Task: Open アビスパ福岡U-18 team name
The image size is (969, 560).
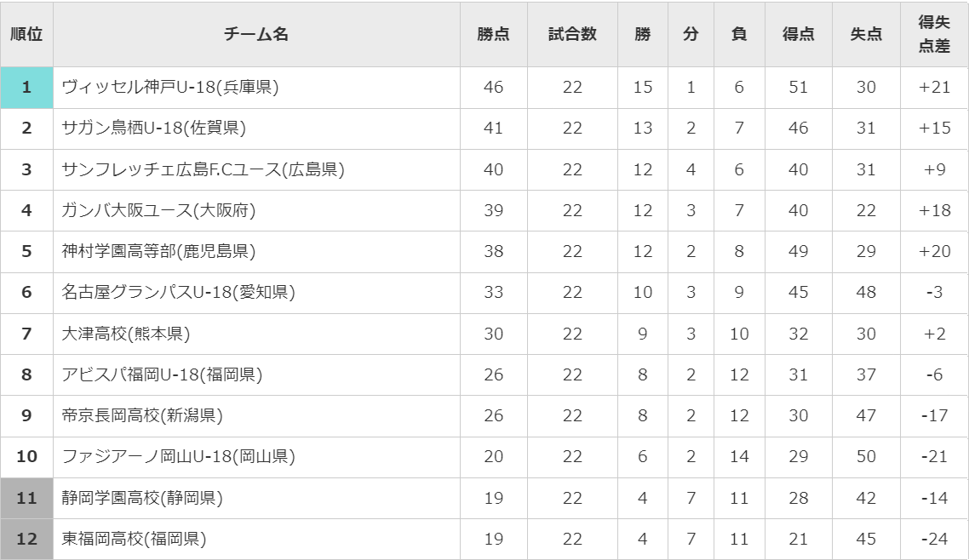Action: [162, 374]
